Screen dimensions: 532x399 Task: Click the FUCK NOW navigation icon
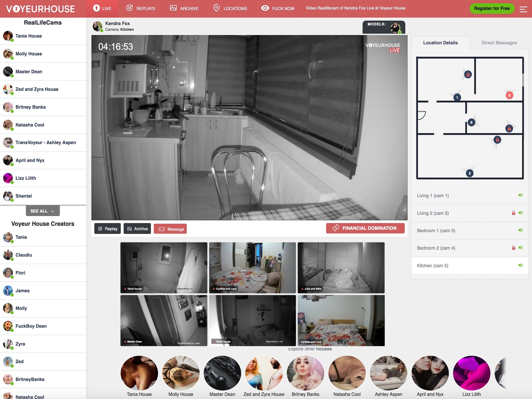tap(264, 8)
